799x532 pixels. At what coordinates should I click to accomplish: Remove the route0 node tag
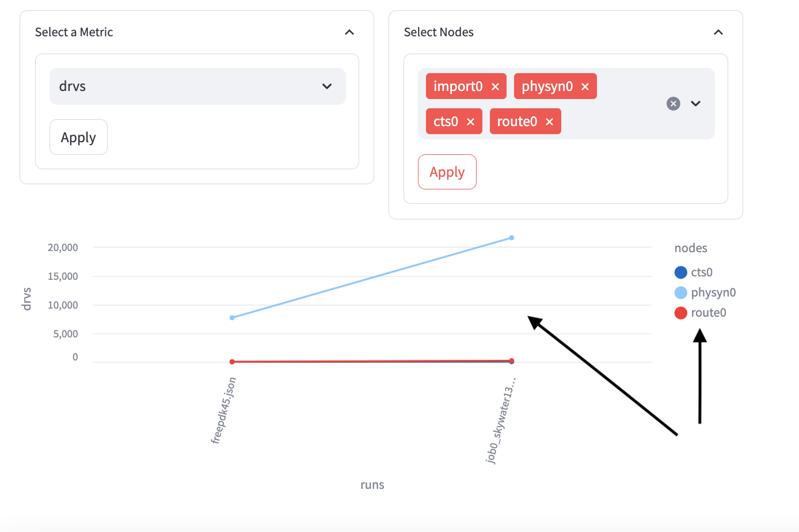(549, 121)
